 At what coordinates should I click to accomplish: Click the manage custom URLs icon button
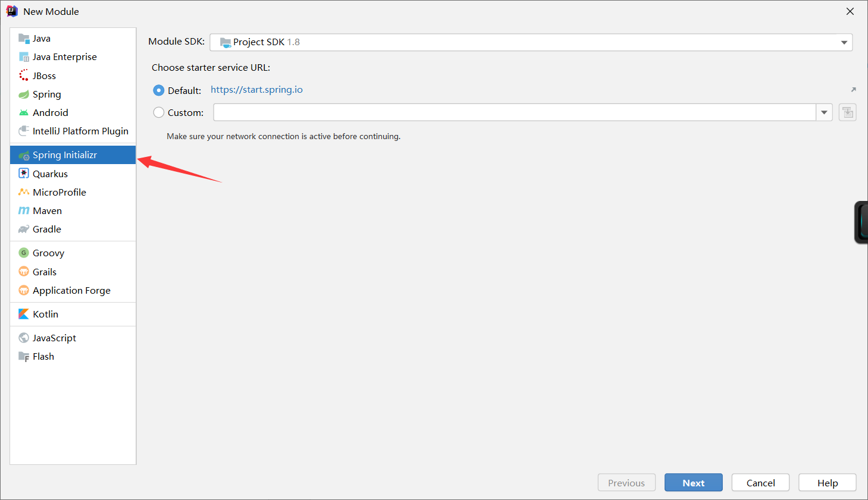[x=848, y=112]
